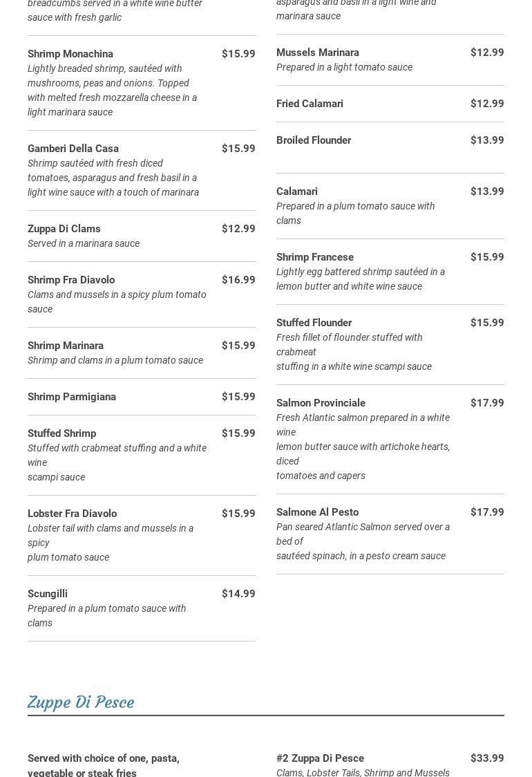Image resolution: width=532 pixels, height=777 pixels.
Task: Open the Lobster Fra Diavolo item
Action: [73, 514]
